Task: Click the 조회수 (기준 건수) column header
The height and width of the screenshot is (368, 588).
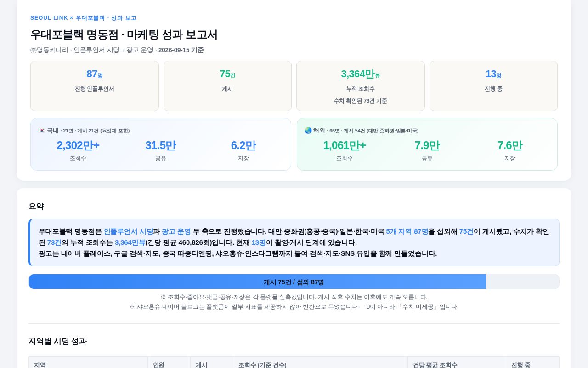Action: point(320,365)
